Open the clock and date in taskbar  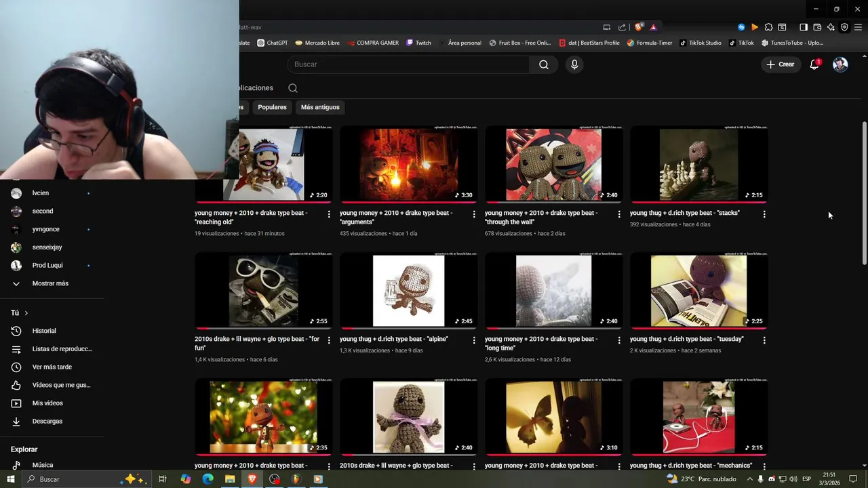pyautogui.click(x=829, y=479)
